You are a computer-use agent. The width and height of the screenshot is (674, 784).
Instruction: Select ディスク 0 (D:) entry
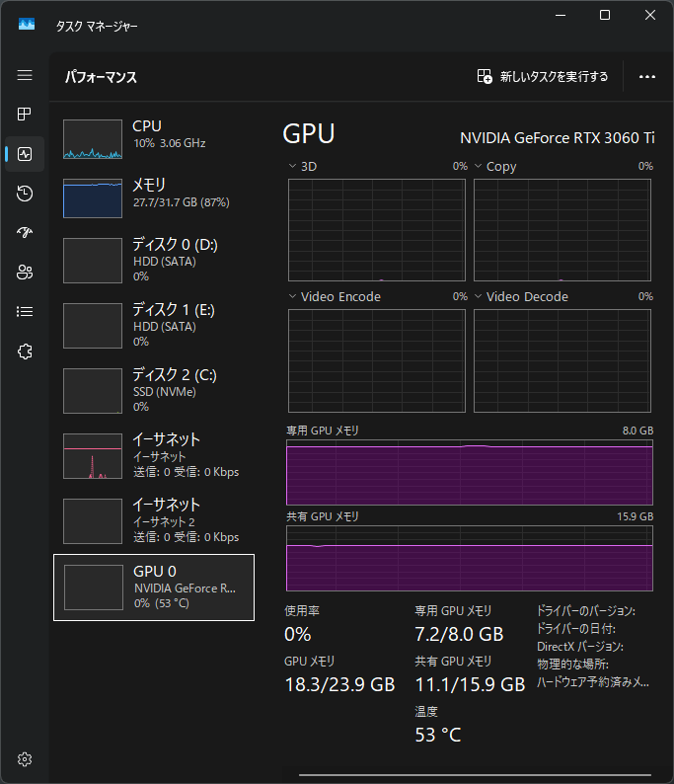pyautogui.click(x=154, y=260)
